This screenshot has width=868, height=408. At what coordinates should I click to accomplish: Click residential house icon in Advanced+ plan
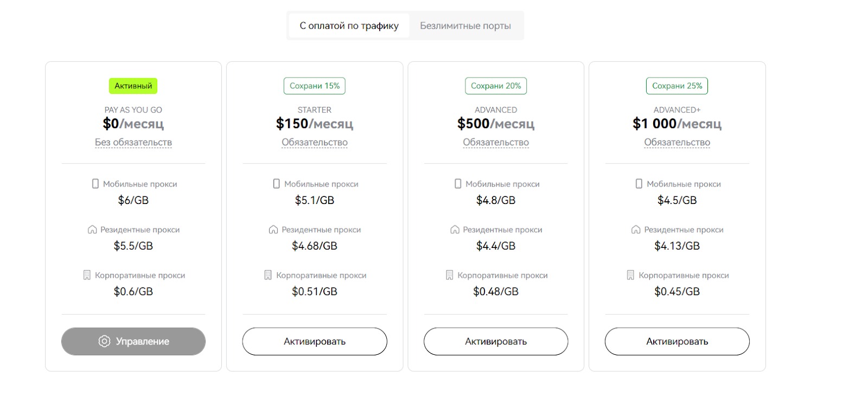pyautogui.click(x=636, y=229)
